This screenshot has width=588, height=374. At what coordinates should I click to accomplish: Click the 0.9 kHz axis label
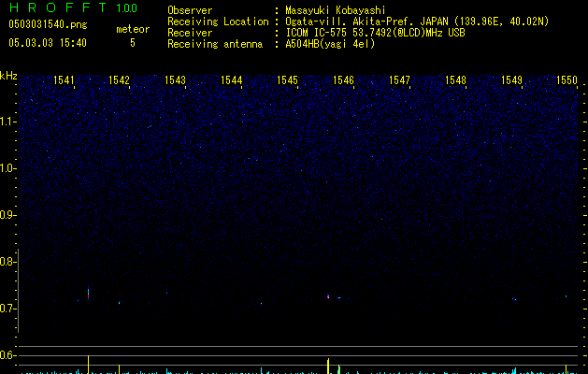click(7, 215)
